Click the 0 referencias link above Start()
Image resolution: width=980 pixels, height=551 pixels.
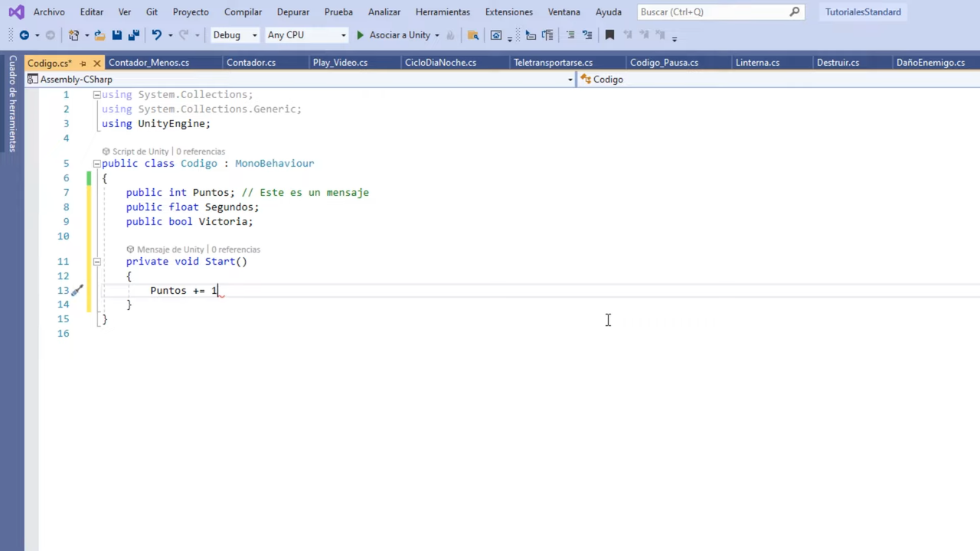[x=236, y=249]
